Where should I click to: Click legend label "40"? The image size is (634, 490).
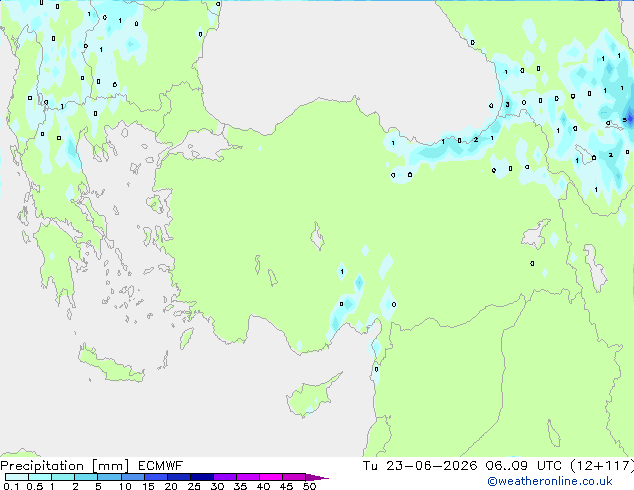[263, 486]
